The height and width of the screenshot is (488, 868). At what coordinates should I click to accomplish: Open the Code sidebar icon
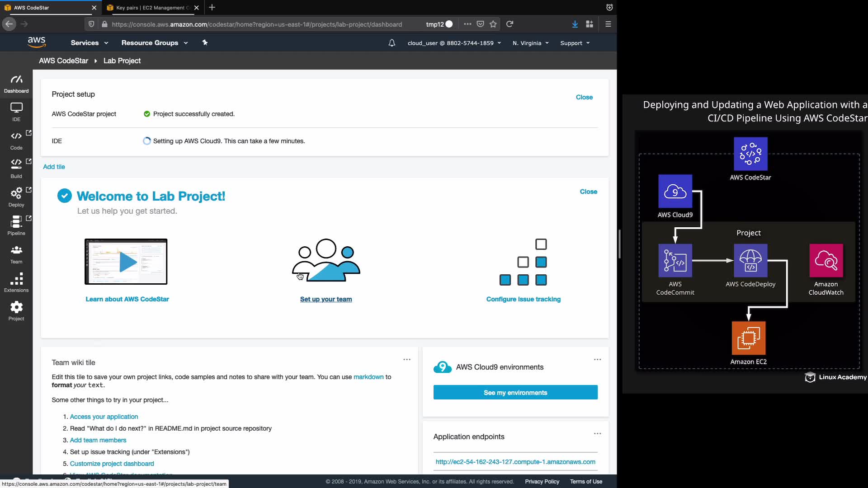16,140
